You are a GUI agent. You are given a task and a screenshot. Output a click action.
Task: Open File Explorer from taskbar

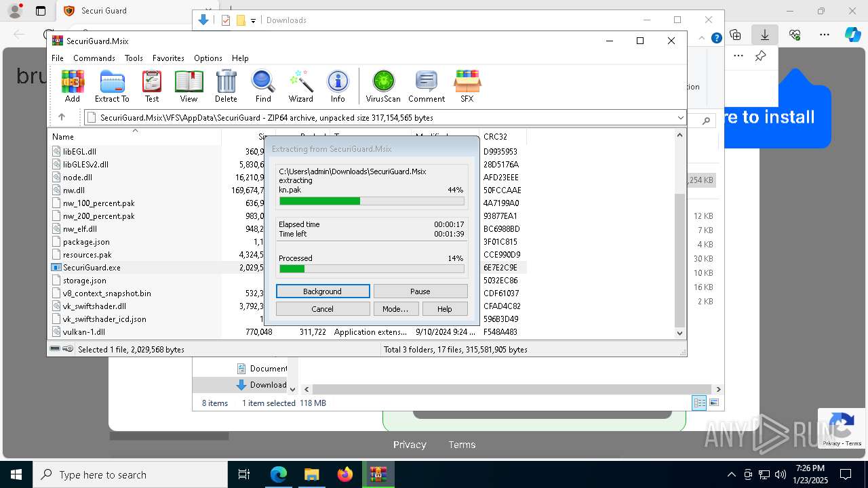[x=312, y=474]
